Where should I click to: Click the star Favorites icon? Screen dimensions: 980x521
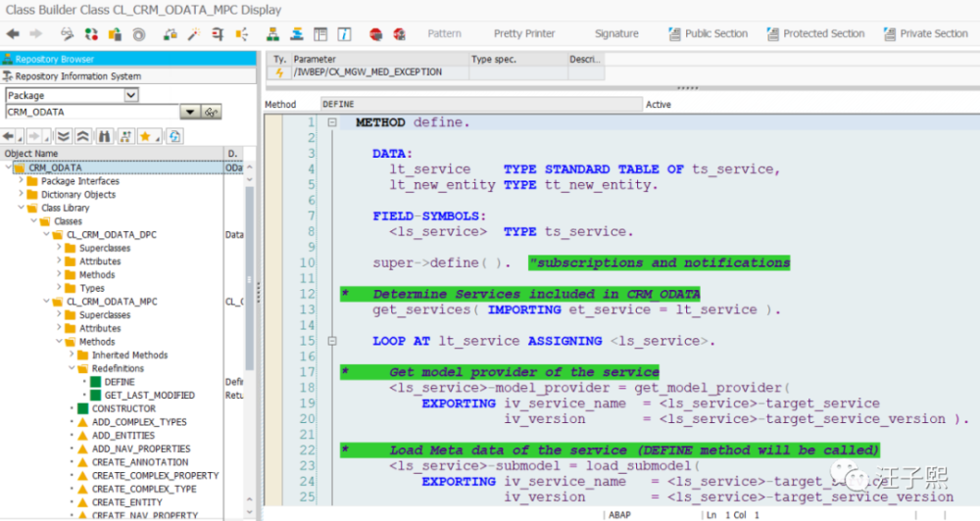[x=146, y=136]
